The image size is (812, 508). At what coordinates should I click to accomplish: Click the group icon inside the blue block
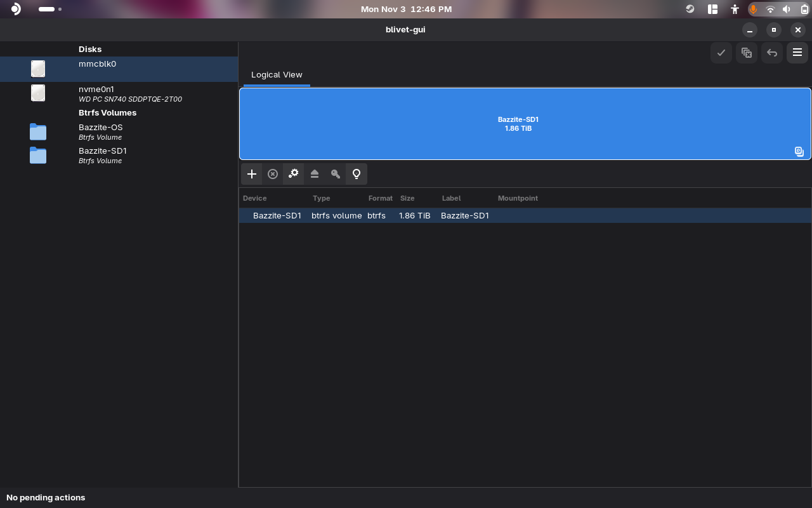click(799, 152)
